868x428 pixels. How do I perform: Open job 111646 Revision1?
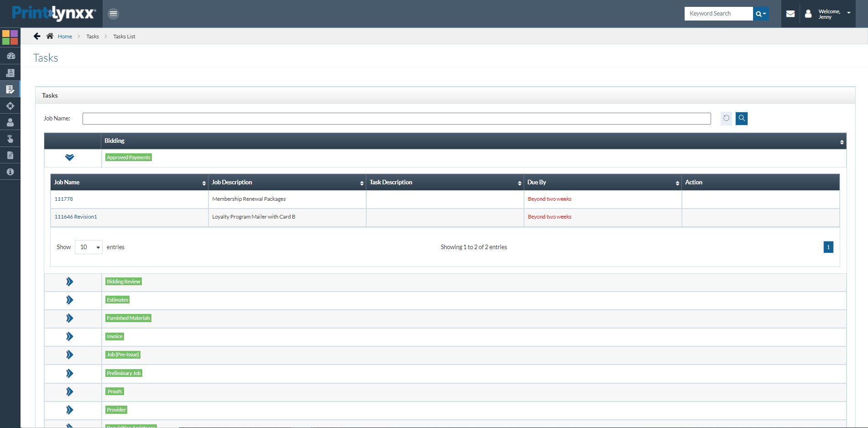[76, 217]
